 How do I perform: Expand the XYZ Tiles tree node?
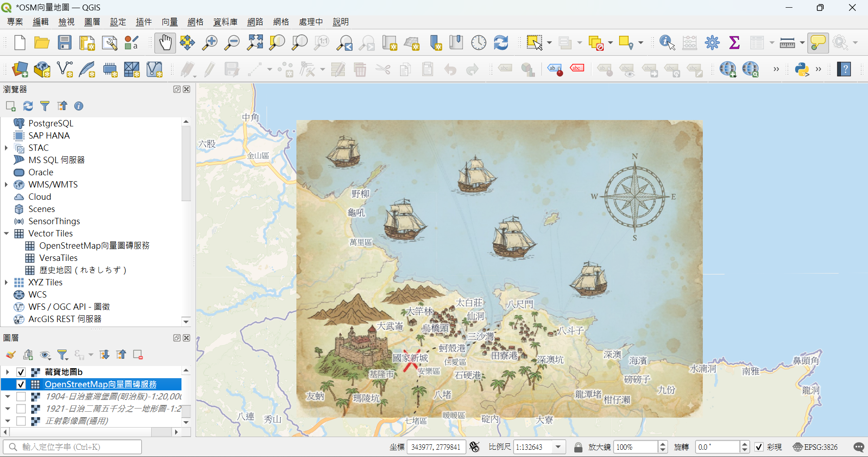point(6,282)
